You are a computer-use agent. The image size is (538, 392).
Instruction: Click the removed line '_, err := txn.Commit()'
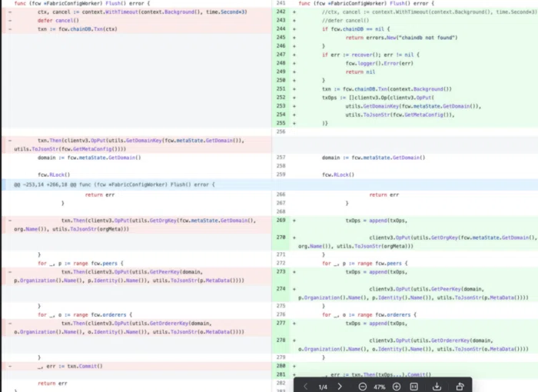pos(70,366)
